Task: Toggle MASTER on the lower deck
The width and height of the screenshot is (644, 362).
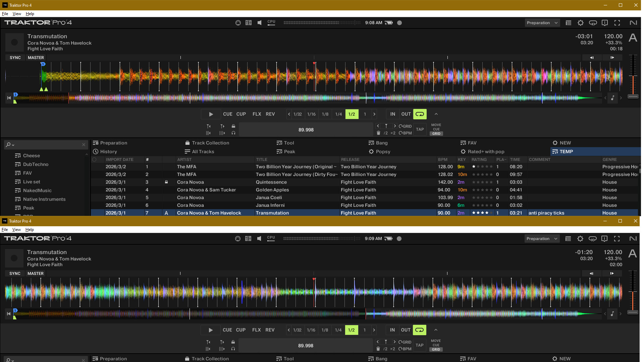Action: (x=36, y=274)
